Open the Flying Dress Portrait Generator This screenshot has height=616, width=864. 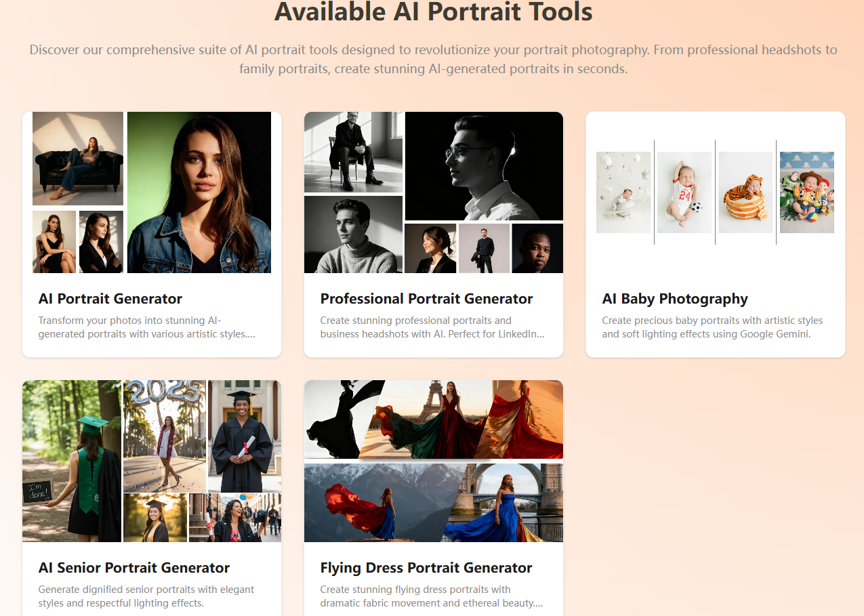point(426,567)
